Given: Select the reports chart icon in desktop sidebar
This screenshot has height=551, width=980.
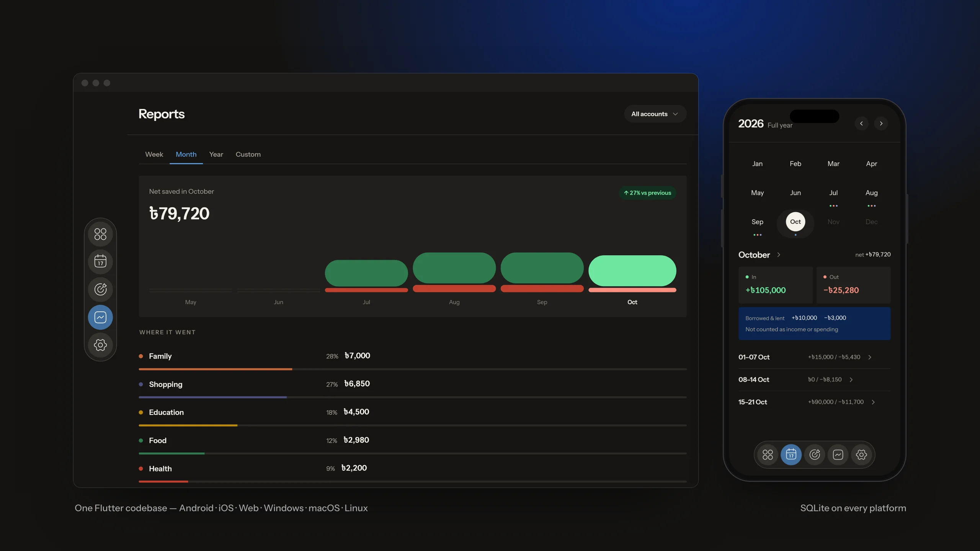Looking at the screenshot, I should pyautogui.click(x=100, y=317).
